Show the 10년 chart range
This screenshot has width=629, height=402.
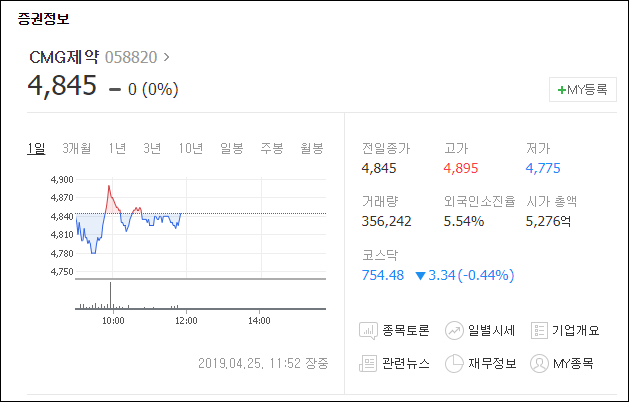(x=191, y=148)
